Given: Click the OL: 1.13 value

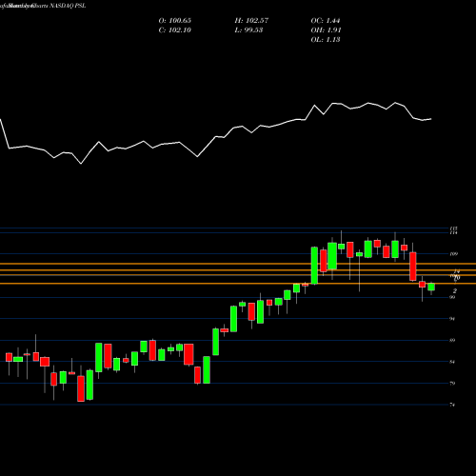Looking at the screenshot, I should (326, 40).
